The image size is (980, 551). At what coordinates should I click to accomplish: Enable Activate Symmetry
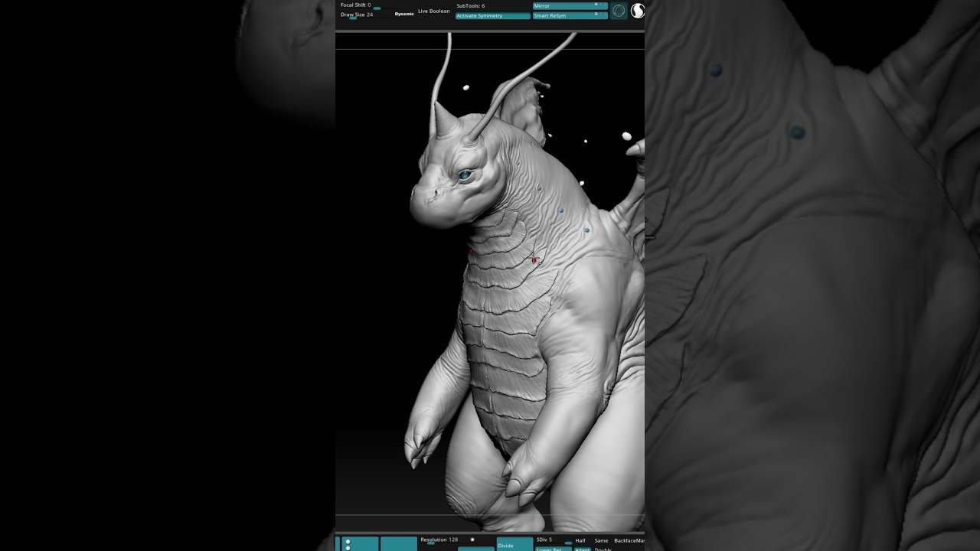coord(493,16)
